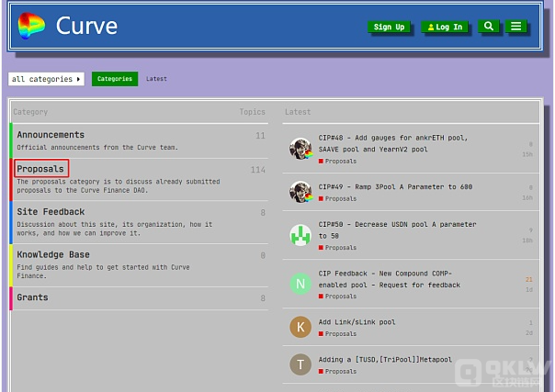Screen dimensions: 555x392
Task: Open the Proposals category
Action: (x=40, y=169)
